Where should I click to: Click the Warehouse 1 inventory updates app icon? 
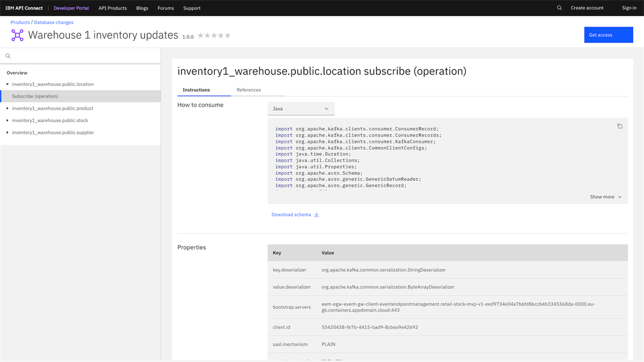click(x=17, y=34)
